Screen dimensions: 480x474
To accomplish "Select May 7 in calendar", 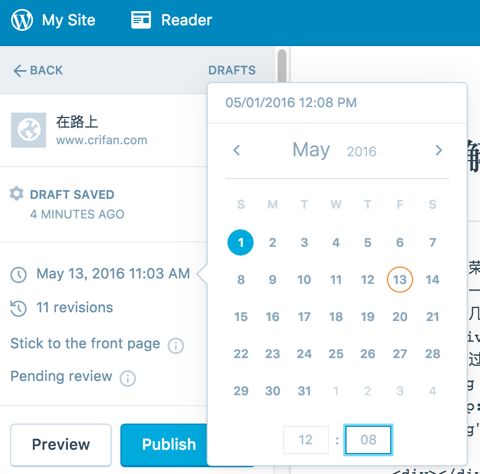I will [433, 242].
